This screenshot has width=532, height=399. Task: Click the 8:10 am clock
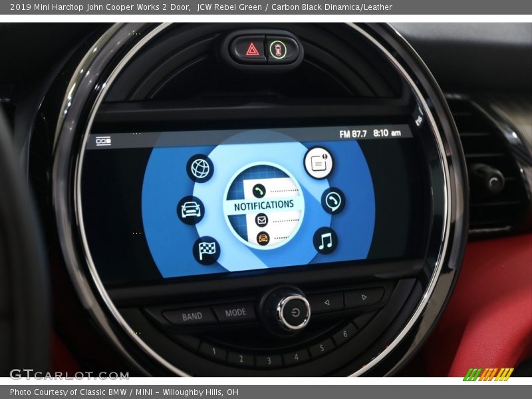point(387,133)
